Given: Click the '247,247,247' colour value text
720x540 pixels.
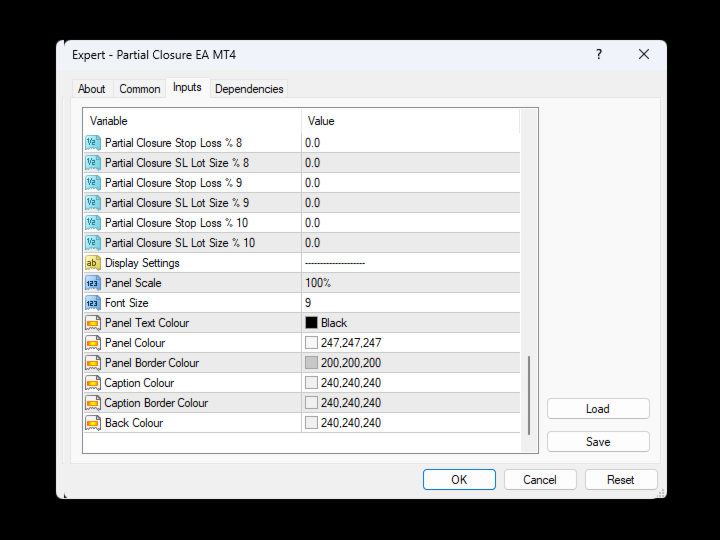Looking at the screenshot, I should 351,343.
